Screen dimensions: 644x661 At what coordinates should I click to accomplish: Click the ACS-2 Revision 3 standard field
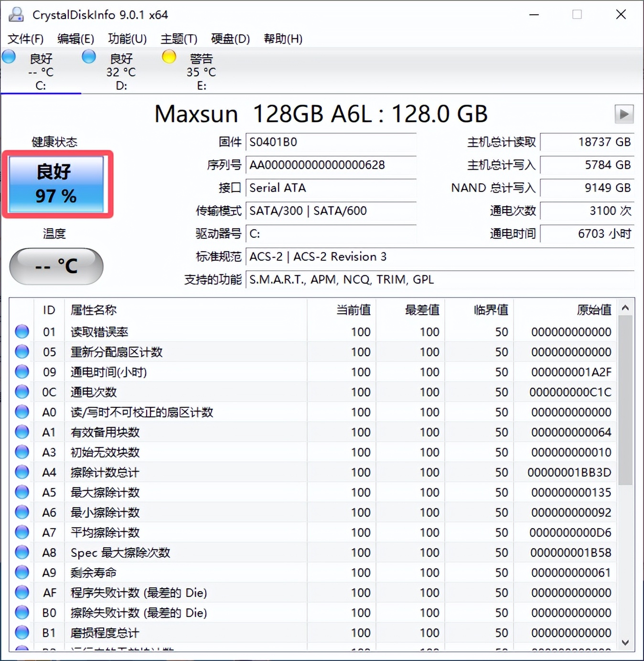click(x=440, y=256)
